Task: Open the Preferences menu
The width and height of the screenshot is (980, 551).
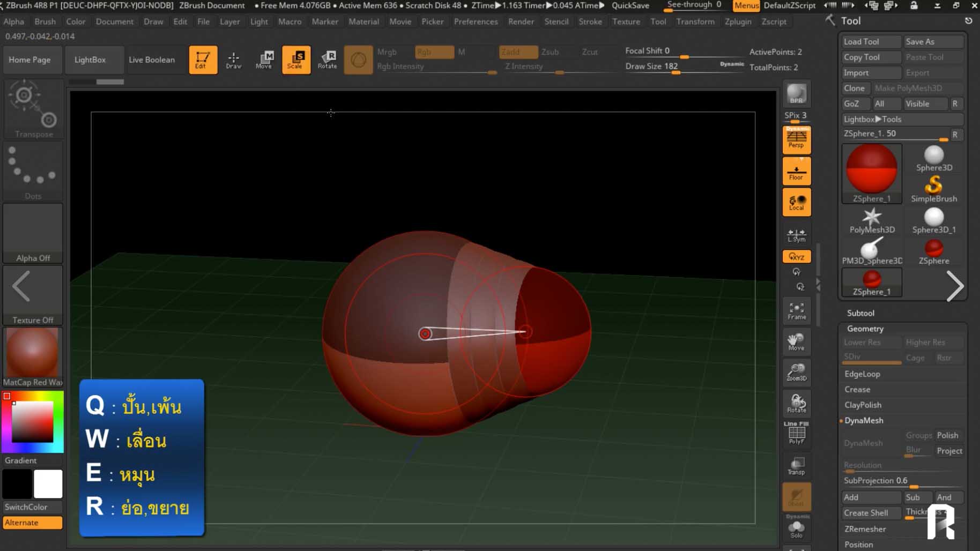Action: click(x=476, y=21)
